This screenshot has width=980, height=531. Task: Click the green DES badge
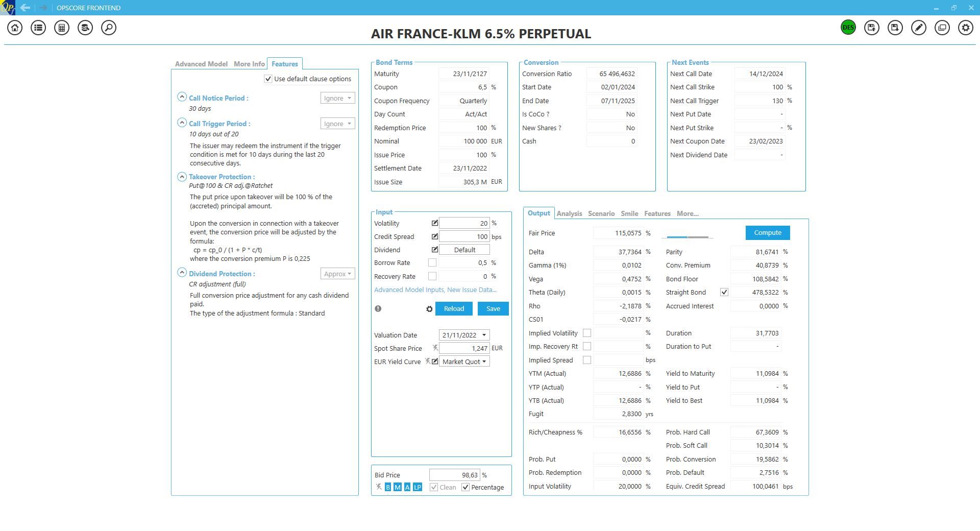point(848,28)
